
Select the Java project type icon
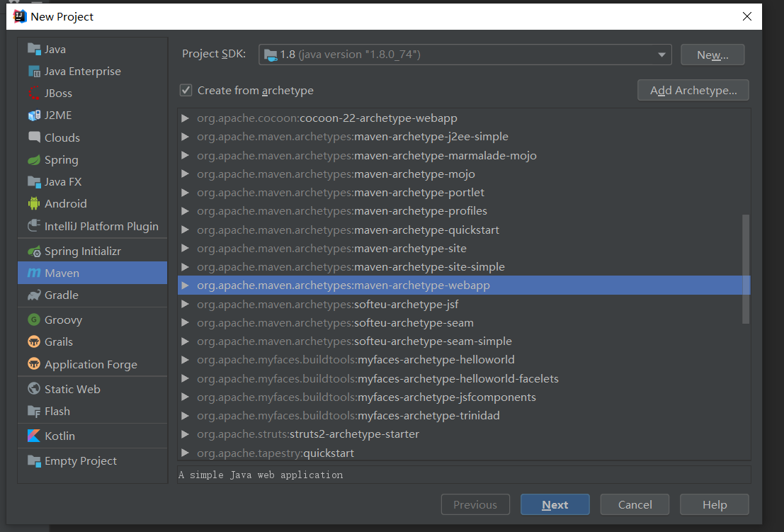(x=34, y=49)
